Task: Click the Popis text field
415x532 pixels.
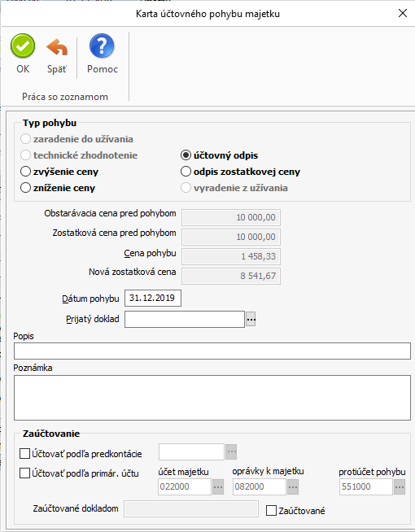Action: pyautogui.click(x=212, y=351)
